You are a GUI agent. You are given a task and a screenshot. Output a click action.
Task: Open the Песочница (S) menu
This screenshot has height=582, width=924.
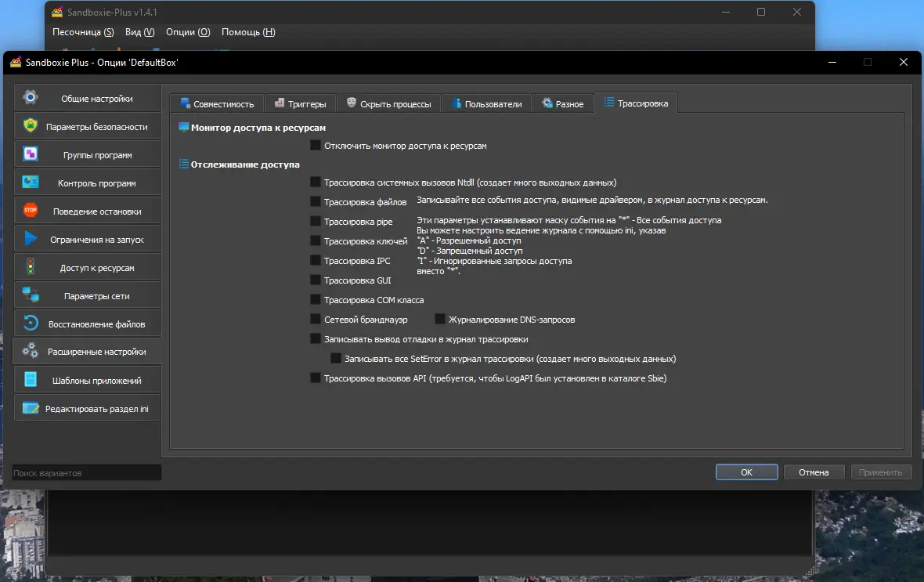point(83,32)
